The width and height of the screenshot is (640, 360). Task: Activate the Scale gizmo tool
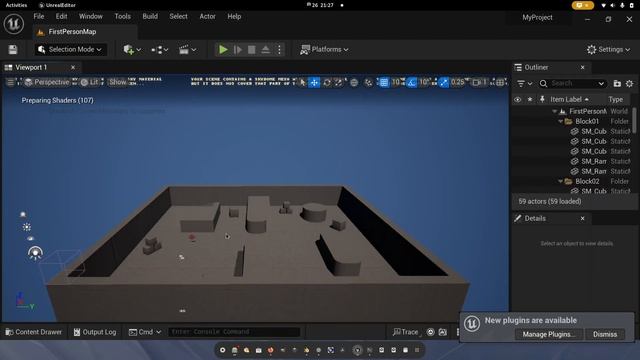339,83
